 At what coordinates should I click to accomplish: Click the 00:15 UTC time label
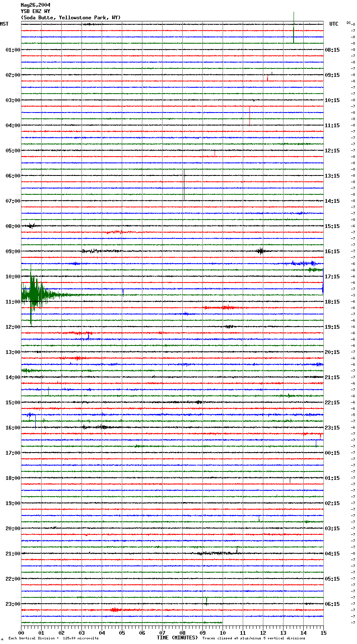pyautogui.click(x=332, y=453)
